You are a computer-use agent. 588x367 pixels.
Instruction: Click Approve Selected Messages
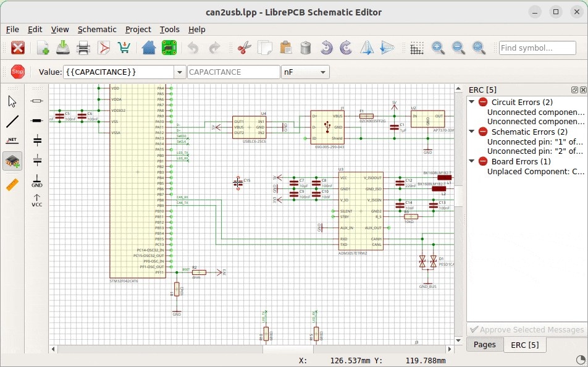point(527,329)
